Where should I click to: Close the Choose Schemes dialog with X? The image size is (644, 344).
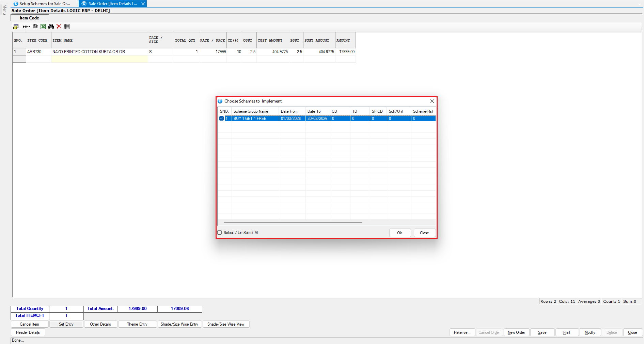432,101
